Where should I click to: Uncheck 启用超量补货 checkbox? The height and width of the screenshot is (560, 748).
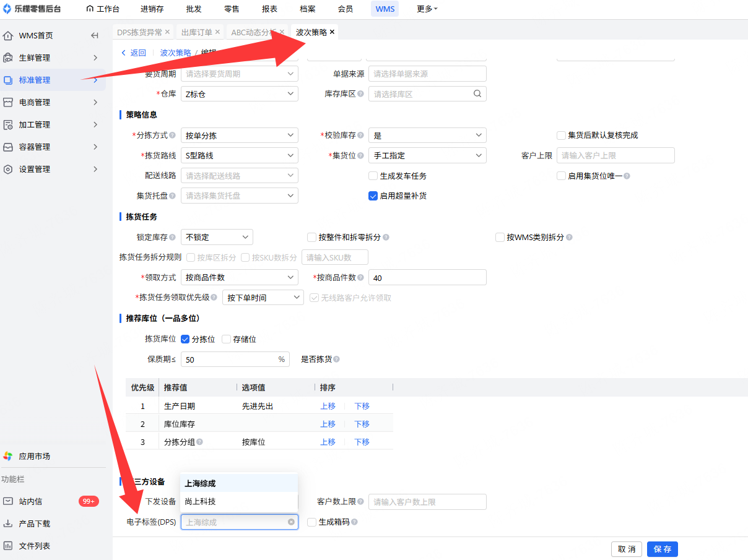[x=373, y=196]
